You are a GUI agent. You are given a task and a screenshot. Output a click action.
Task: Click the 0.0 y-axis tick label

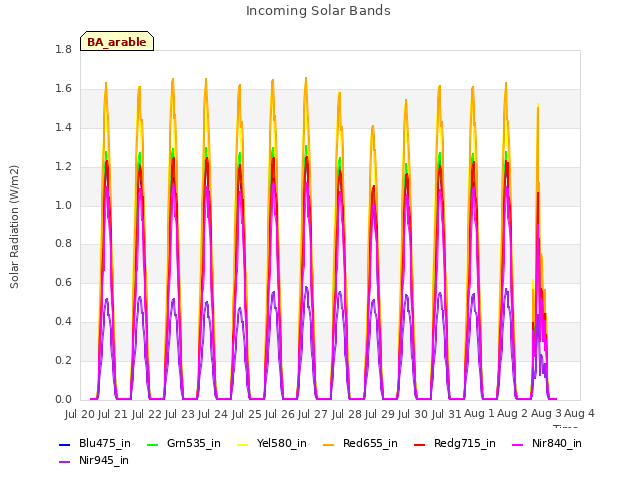[x=63, y=400]
